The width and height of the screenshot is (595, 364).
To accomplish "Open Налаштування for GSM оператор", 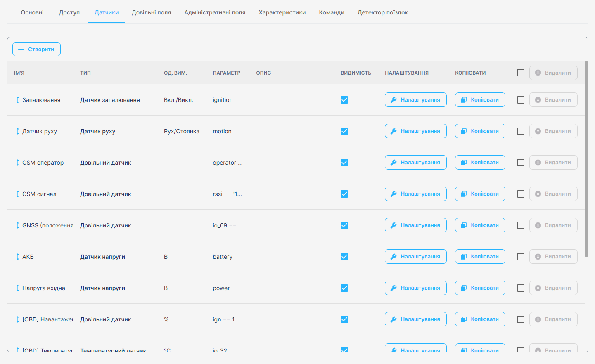I will [415, 163].
